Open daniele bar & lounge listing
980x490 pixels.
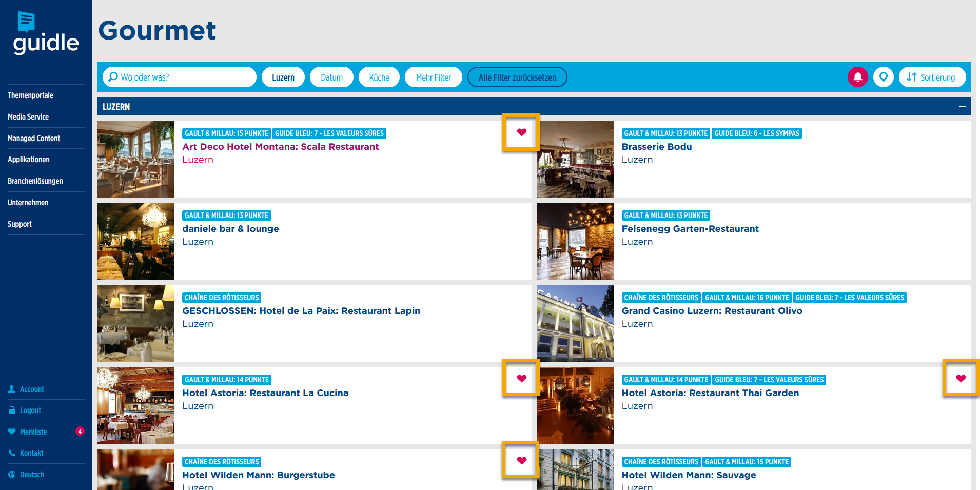click(231, 229)
